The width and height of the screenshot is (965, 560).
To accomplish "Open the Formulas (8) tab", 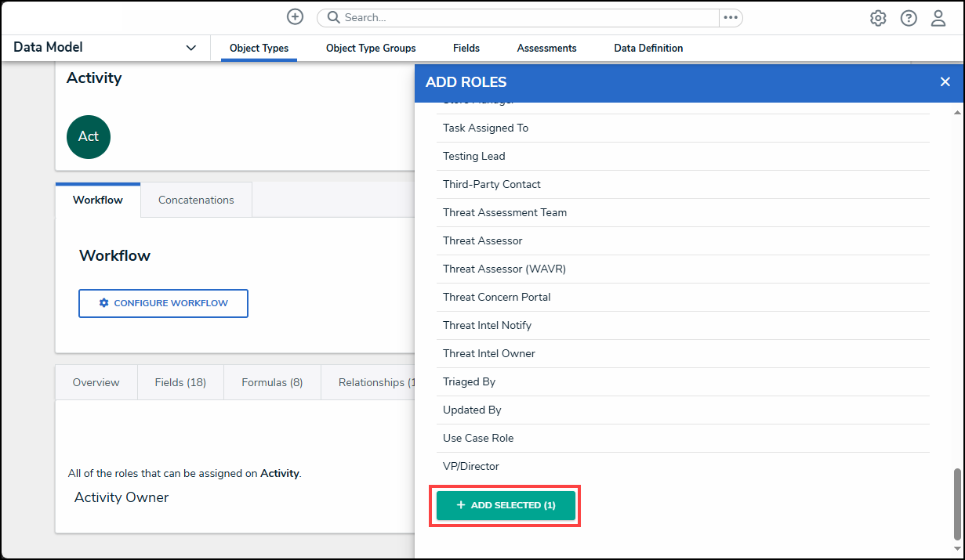I will (x=272, y=382).
